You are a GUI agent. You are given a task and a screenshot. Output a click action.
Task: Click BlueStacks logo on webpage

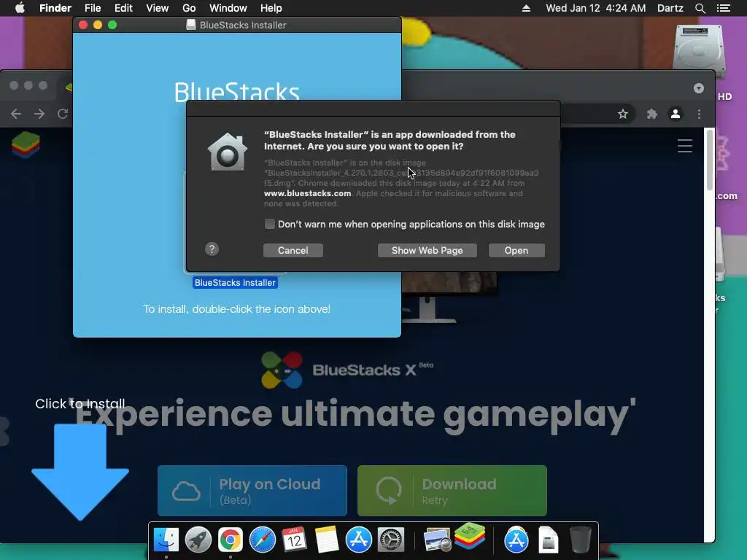coord(26,145)
